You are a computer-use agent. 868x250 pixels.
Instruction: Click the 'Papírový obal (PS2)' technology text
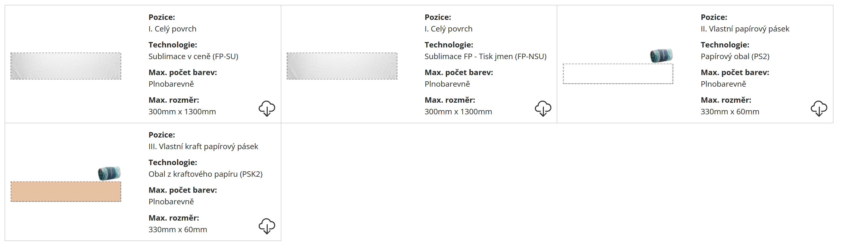pos(735,57)
